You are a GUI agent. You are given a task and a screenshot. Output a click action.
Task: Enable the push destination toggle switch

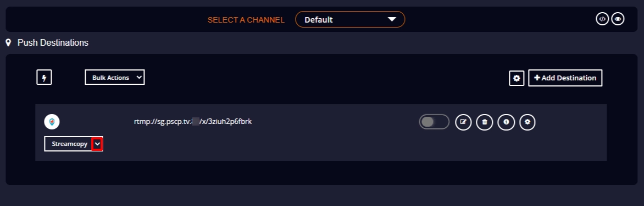click(x=434, y=122)
